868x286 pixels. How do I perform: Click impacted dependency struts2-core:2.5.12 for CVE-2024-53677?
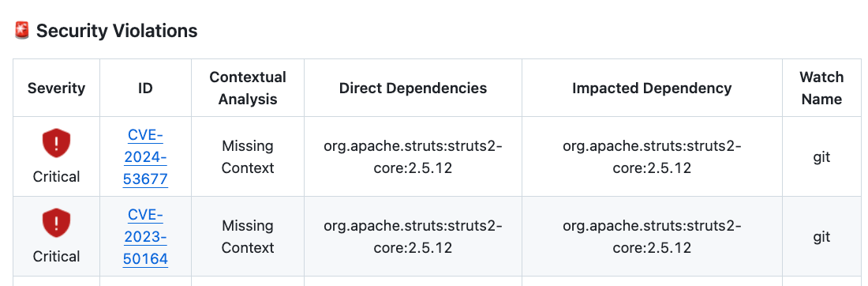[x=652, y=157]
